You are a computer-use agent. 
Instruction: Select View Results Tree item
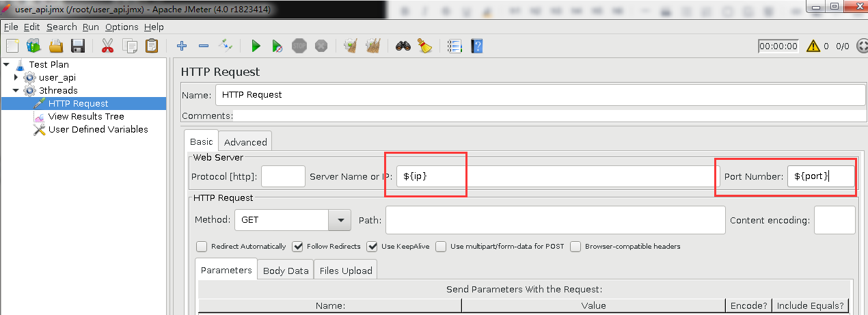click(86, 116)
